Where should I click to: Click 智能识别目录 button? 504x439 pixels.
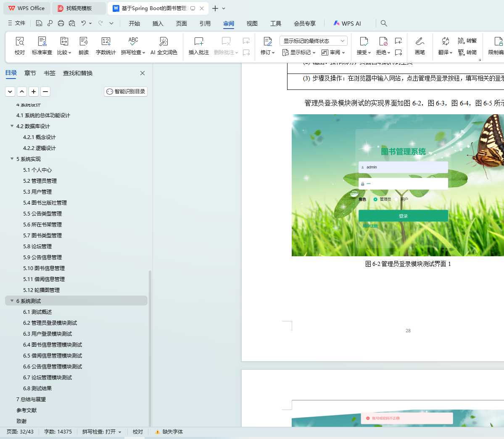(126, 92)
